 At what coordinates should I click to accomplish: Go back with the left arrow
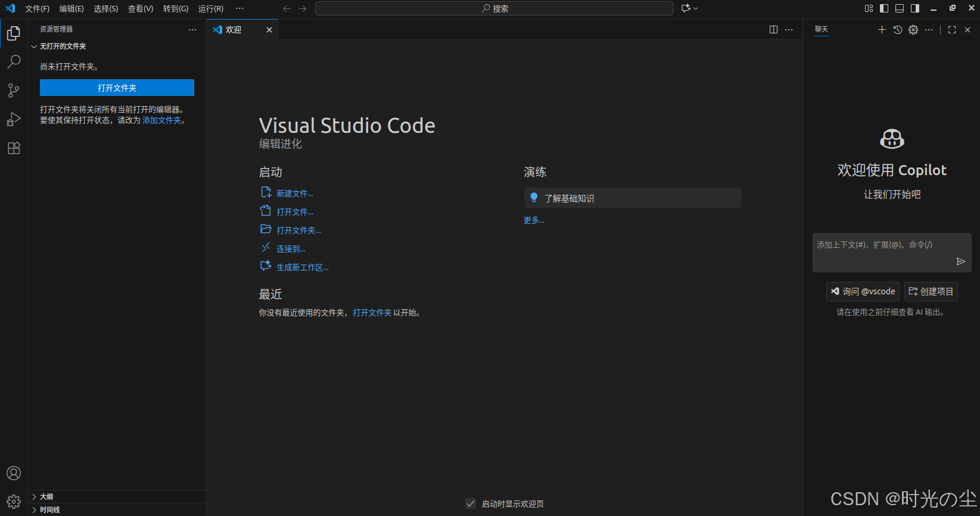[x=287, y=8]
